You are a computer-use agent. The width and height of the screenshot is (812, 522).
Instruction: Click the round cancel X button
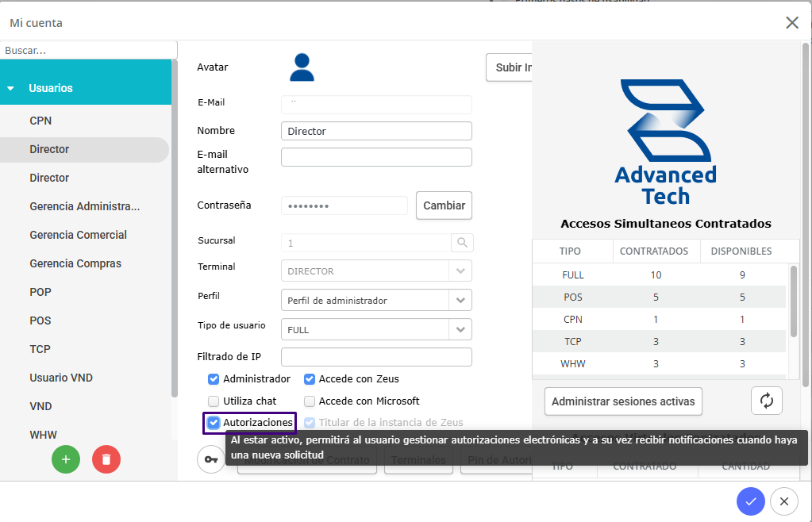(784, 501)
